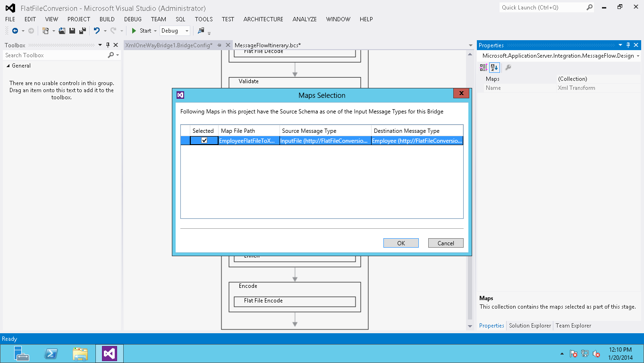Switch to the MessageFlowItinerary.bcs tab

[x=268, y=45]
